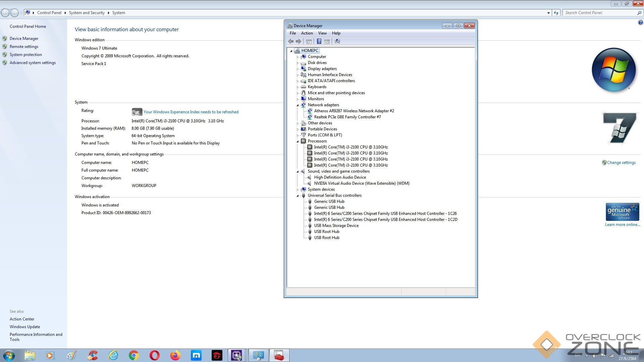Click the Control Panel help icon
644x362 pixels.
pyautogui.click(x=640, y=23)
